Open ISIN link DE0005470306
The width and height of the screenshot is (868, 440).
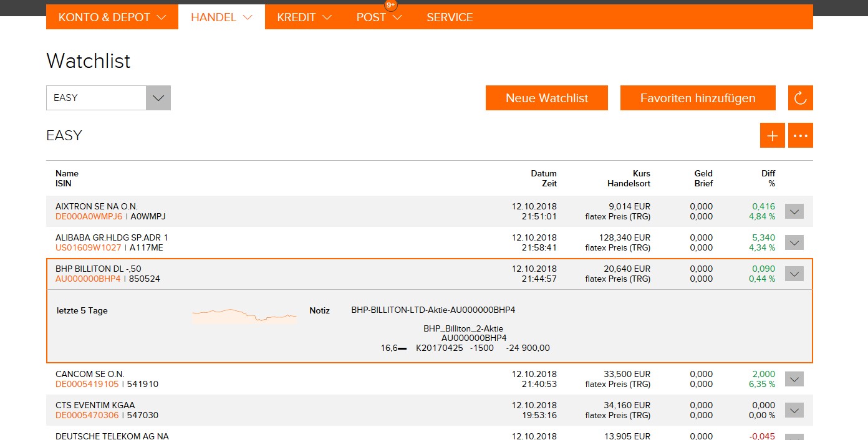pos(87,415)
